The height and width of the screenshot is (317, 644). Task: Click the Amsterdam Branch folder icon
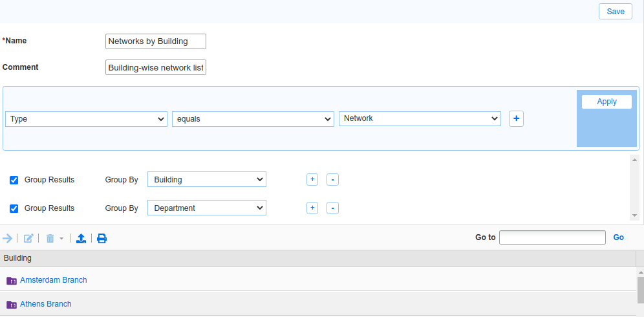point(12,281)
